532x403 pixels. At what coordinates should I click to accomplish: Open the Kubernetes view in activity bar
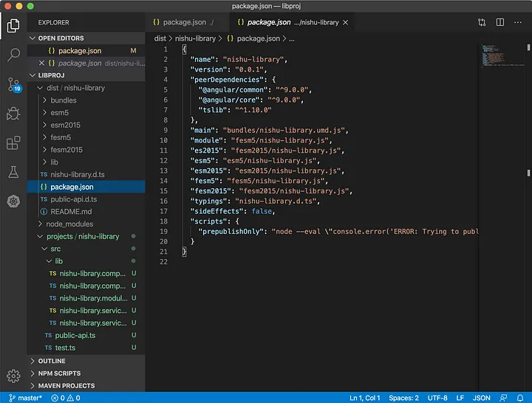(x=13, y=201)
